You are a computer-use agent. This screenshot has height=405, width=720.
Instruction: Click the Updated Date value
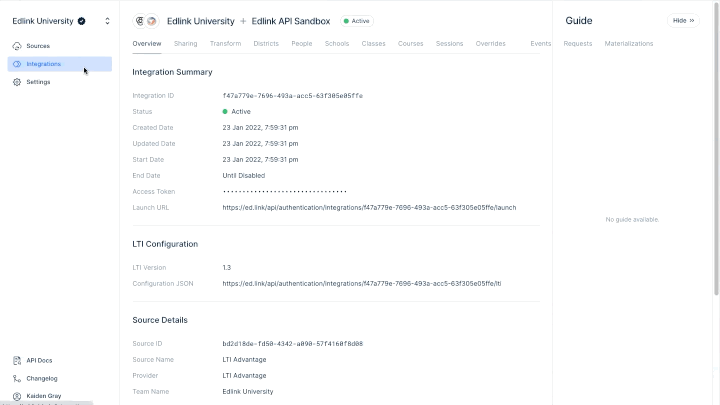point(260,144)
